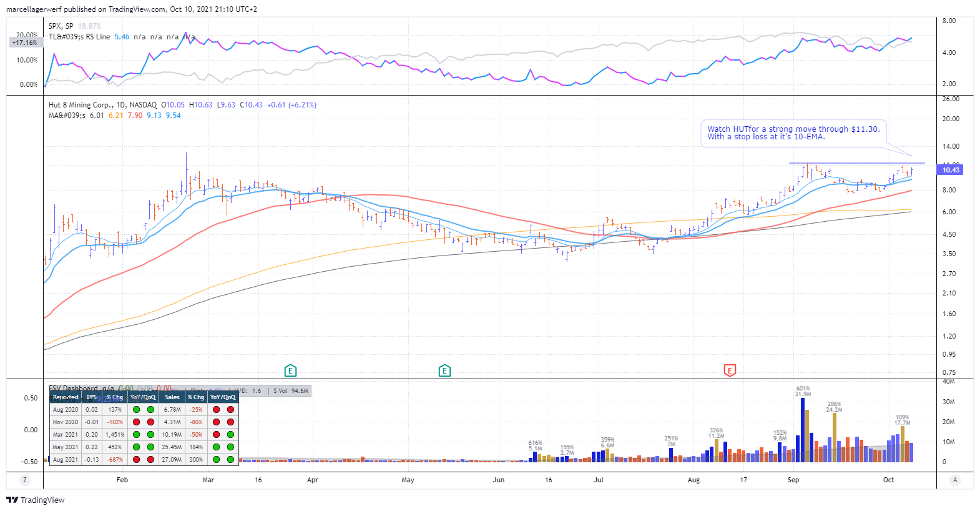The height and width of the screenshot is (511, 980).
Task: Click the low price L9.63 value
Action: coord(226,105)
